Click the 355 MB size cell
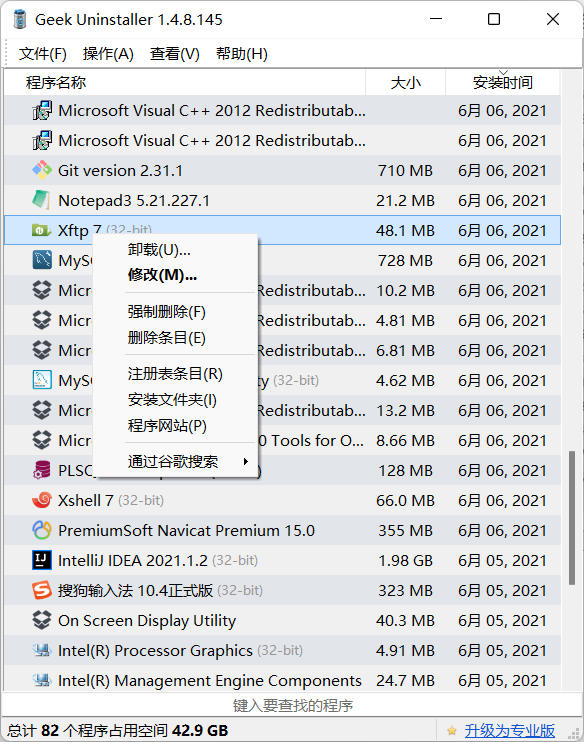 (x=405, y=530)
